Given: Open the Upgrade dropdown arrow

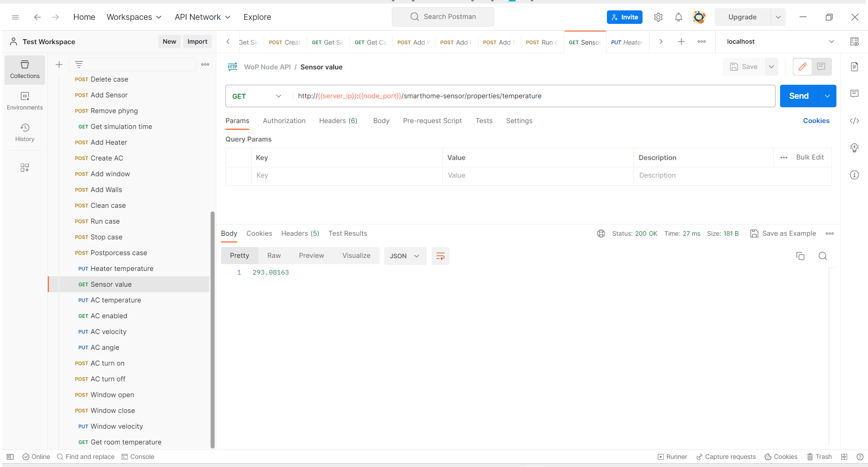Looking at the screenshot, I should point(778,17).
